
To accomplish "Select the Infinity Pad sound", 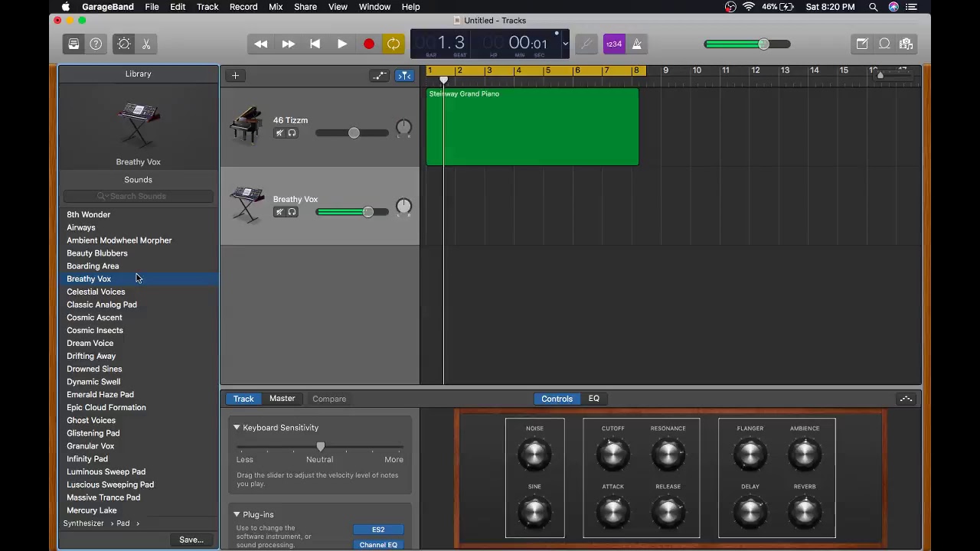I will tap(139, 458).
